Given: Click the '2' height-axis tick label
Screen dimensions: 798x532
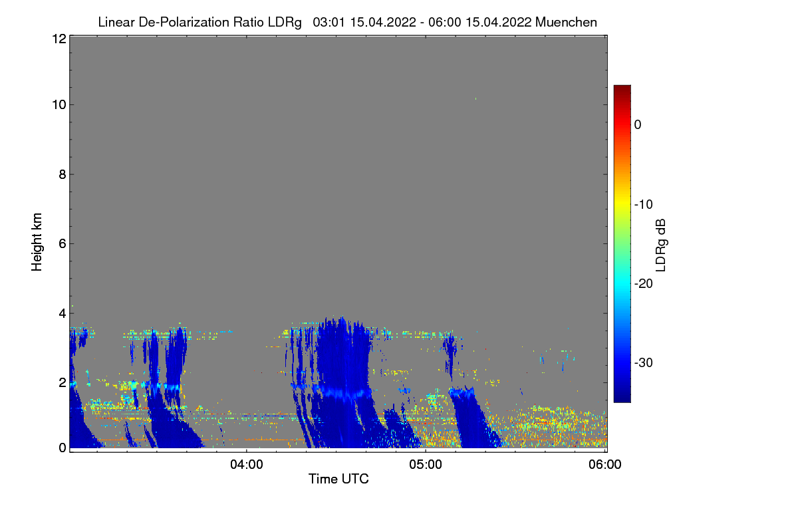Looking at the screenshot, I should pyautogui.click(x=62, y=382).
